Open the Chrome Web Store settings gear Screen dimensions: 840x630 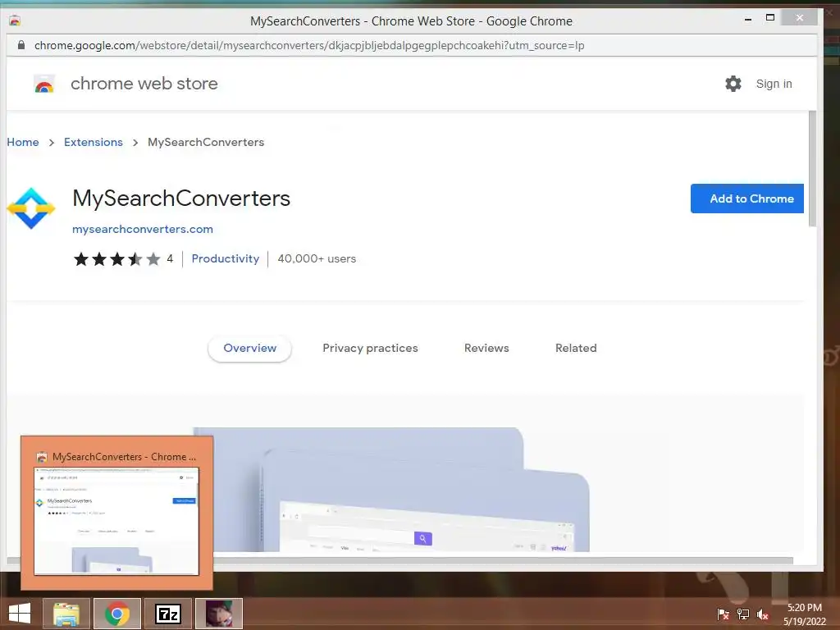click(733, 84)
